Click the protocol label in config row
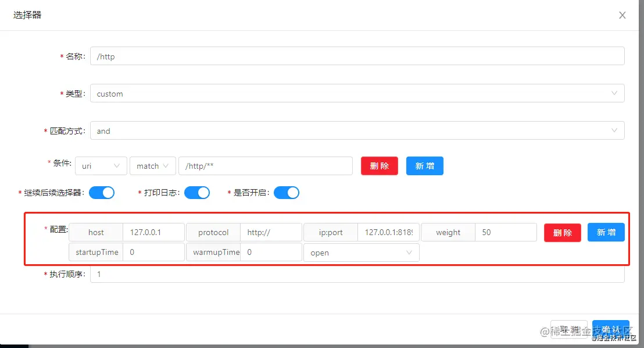This screenshot has height=348, width=644. click(213, 232)
